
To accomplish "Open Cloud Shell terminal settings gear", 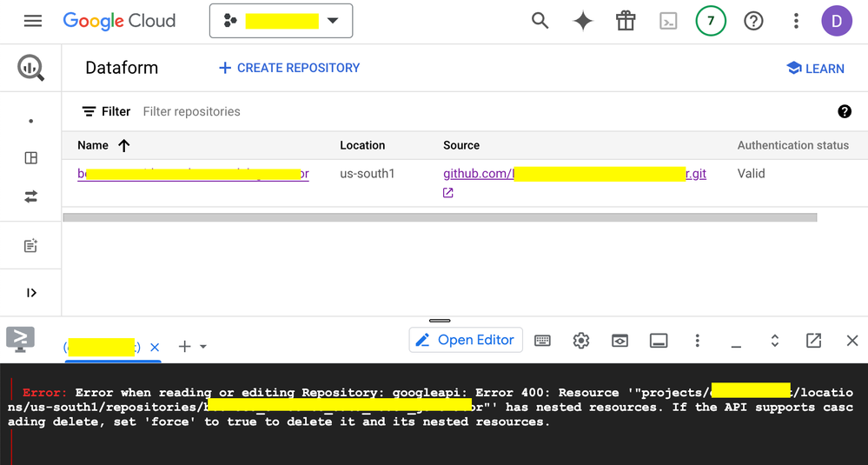I will tap(581, 341).
